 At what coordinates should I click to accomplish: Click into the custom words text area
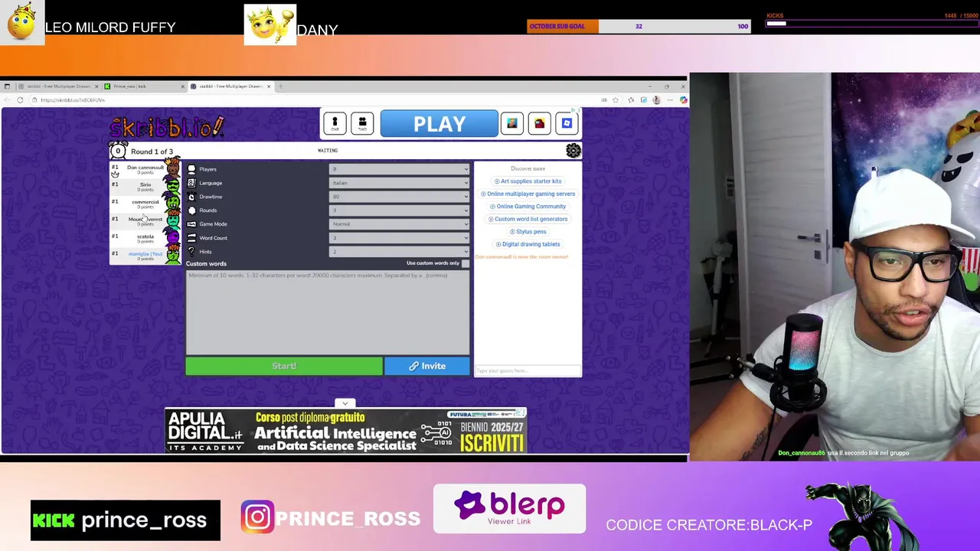coord(328,312)
